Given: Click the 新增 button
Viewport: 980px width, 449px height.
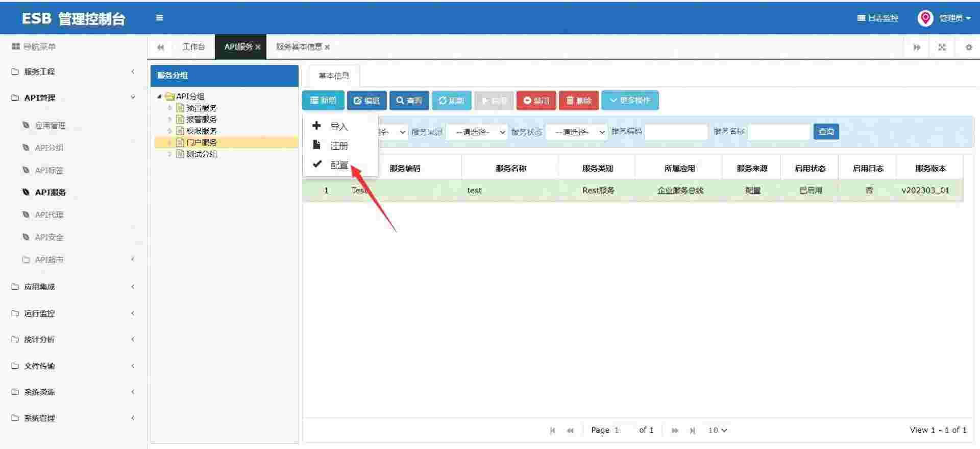Looking at the screenshot, I should (324, 101).
